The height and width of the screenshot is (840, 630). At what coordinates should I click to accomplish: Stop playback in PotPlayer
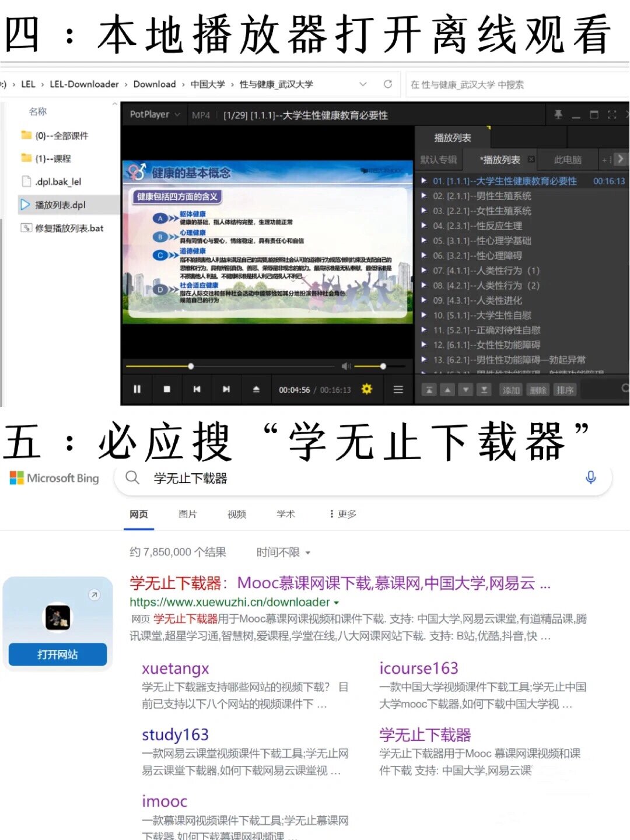click(x=167, y=389)
